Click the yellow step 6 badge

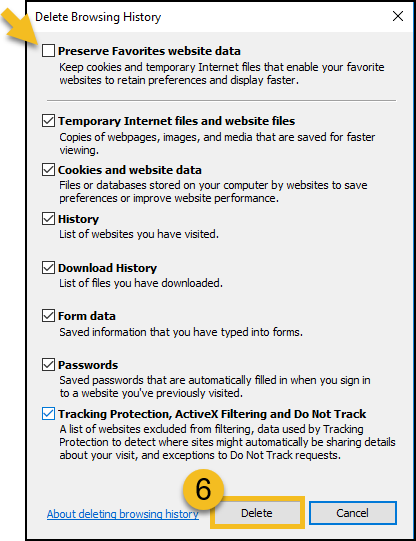click(x=204, y=489)
